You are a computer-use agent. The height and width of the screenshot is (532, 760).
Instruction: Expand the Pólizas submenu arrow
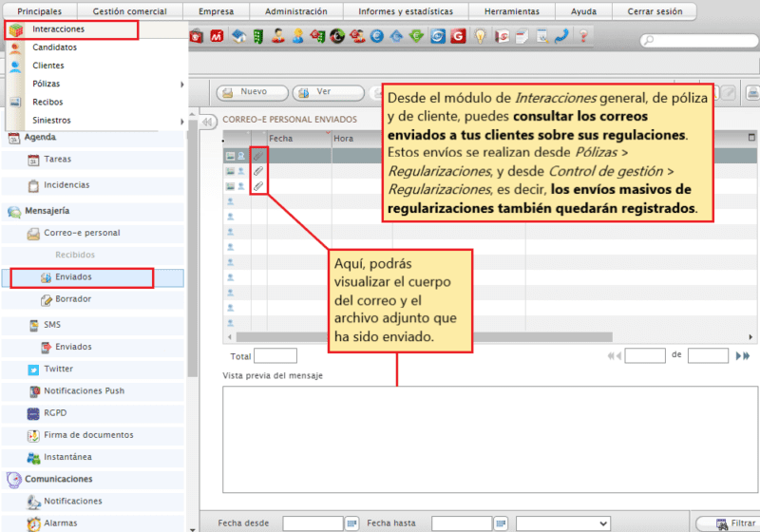click(x=181, y=85)
